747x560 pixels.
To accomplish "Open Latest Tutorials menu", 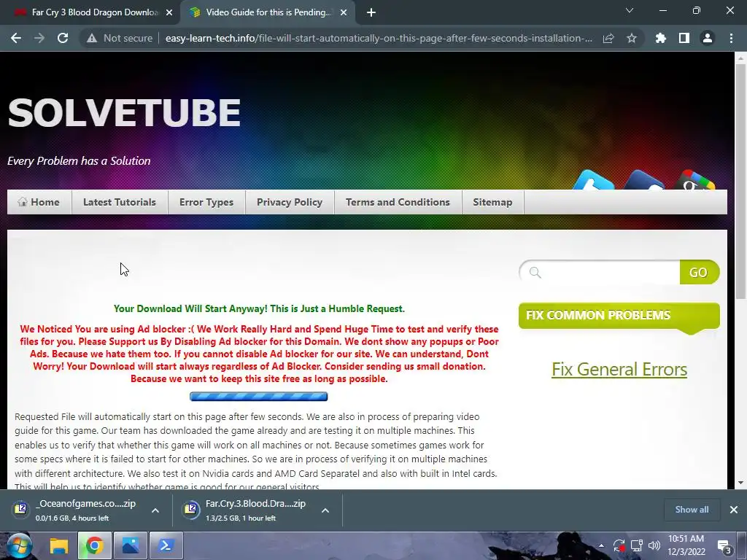I will point(120,202).
